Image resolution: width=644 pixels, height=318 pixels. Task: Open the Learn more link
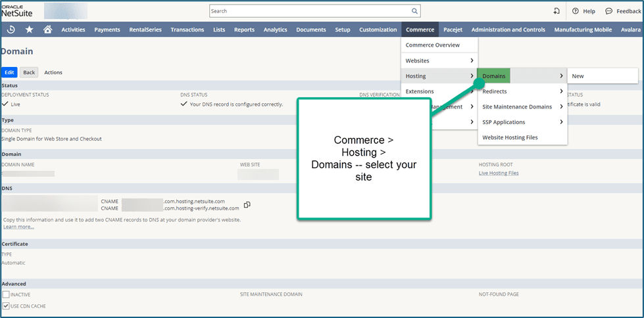18,227
